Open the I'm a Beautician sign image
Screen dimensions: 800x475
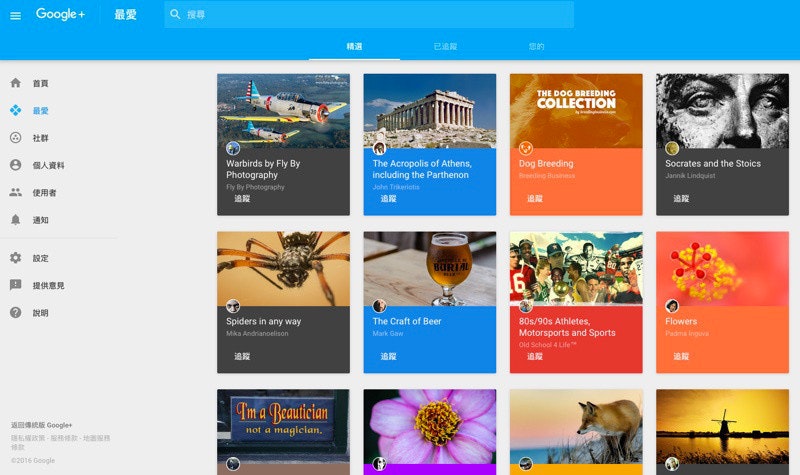[x=284, y=427]
